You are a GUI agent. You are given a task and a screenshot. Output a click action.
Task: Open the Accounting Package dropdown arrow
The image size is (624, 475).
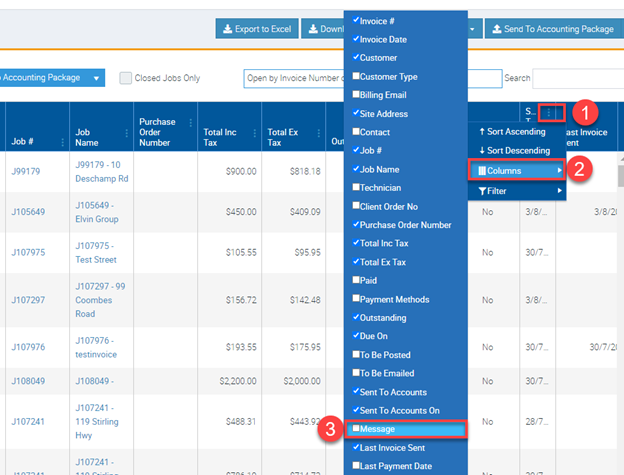(96, 78)
